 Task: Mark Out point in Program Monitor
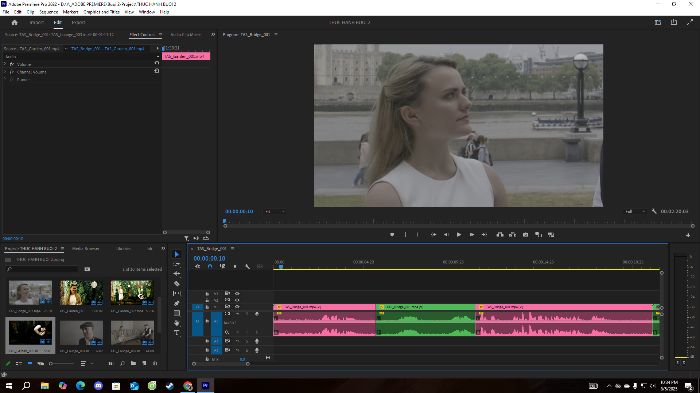418,234
